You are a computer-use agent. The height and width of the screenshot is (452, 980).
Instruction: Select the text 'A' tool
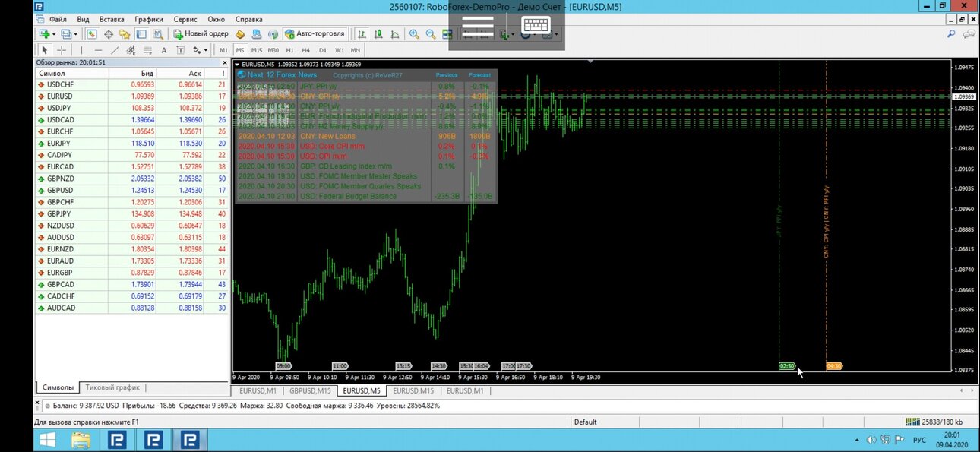[x=164, y=49]
